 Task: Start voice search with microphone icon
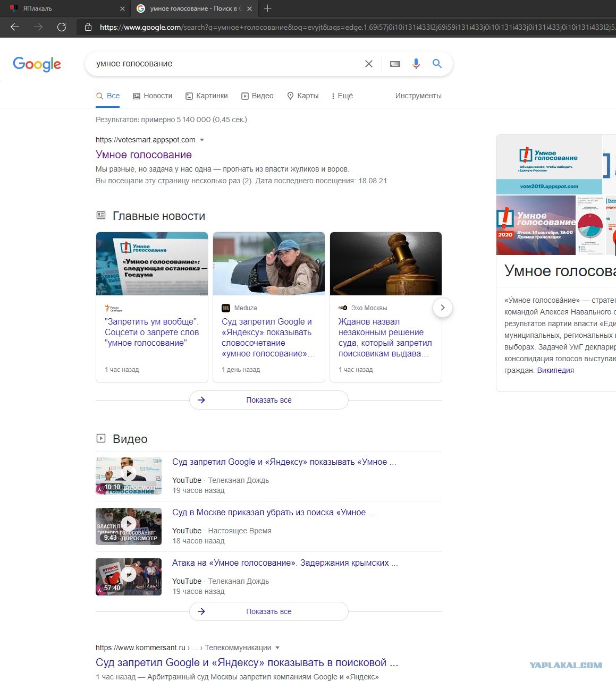(416, 64)
